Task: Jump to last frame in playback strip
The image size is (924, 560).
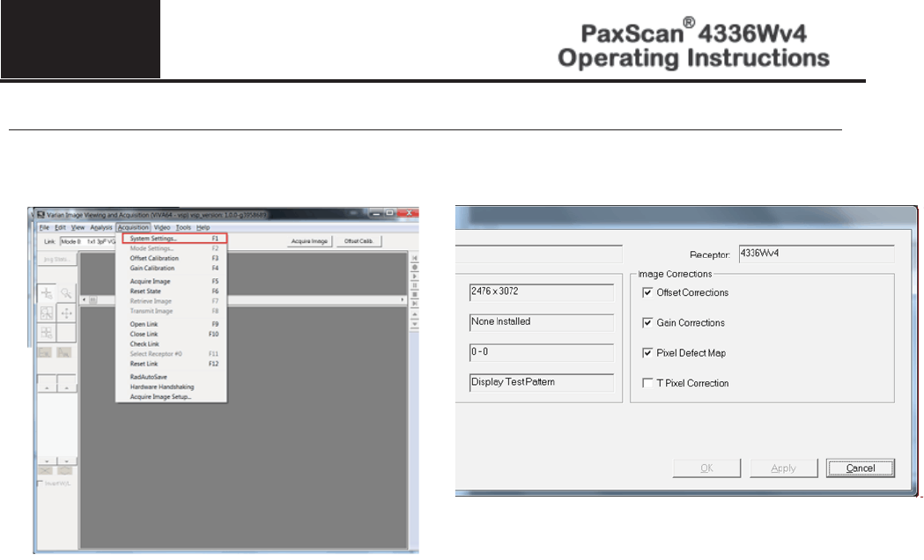Action: (x=415, y=303)
